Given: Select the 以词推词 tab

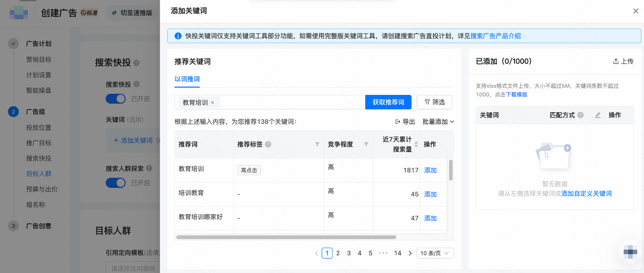Looking at the screenshot, I should click(x=187, y=79).
